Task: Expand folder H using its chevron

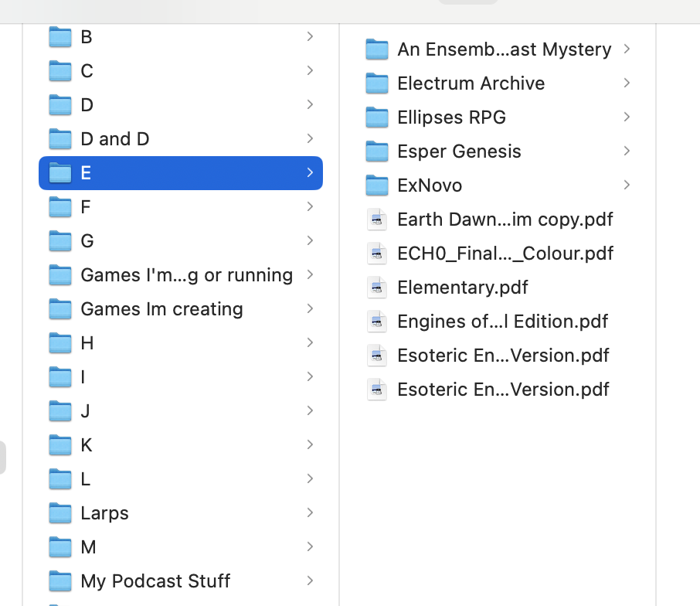Action: (x=310, y=342)
